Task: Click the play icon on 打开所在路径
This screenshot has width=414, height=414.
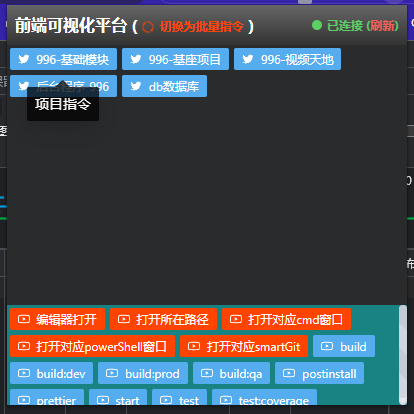Action: point(124,319)
